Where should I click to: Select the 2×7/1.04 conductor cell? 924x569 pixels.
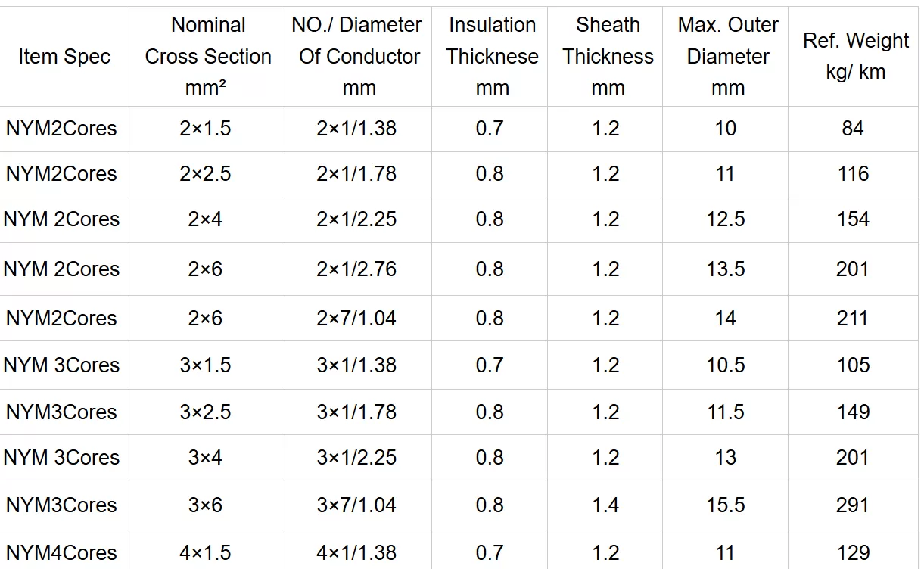click(356, 319)
